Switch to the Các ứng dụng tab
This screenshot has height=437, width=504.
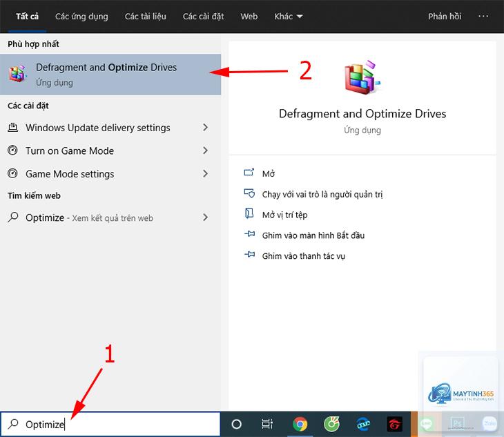pos(81,17)
